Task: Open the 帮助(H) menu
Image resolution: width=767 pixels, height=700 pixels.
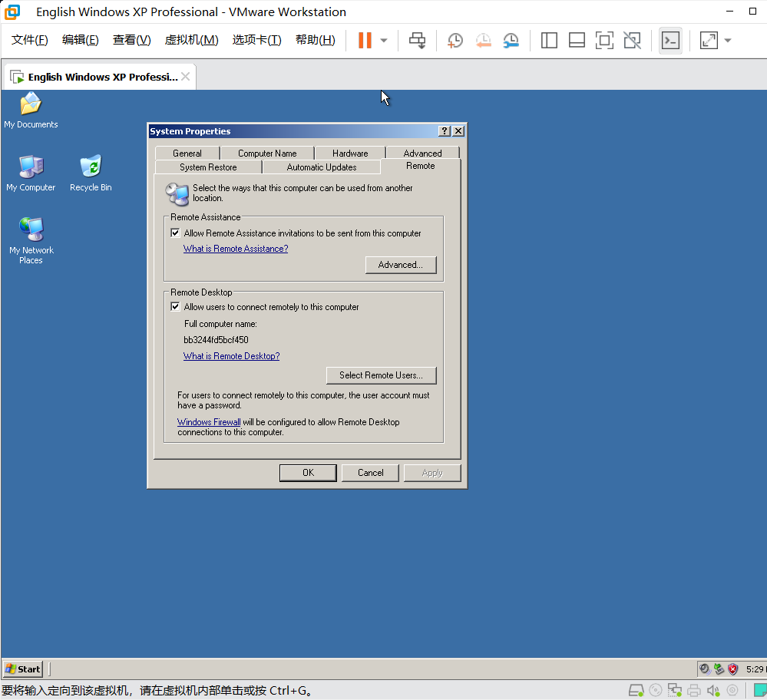Action: click(316, 40)
